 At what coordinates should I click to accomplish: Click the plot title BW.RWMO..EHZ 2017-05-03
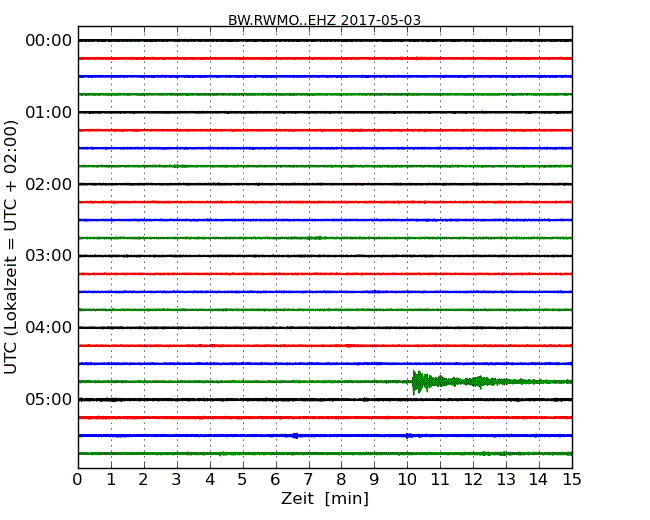click(x=324, y=20)
